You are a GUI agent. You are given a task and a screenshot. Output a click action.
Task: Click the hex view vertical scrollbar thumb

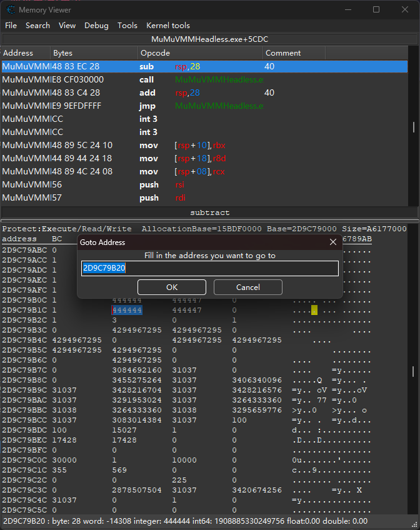click(413, 371)
